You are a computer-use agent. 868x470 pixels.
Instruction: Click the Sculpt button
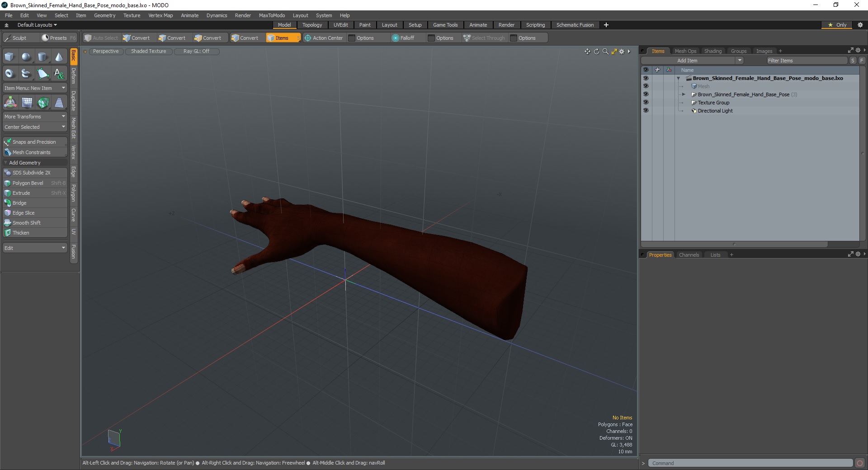pyautogui.click(x=19, y=38)
